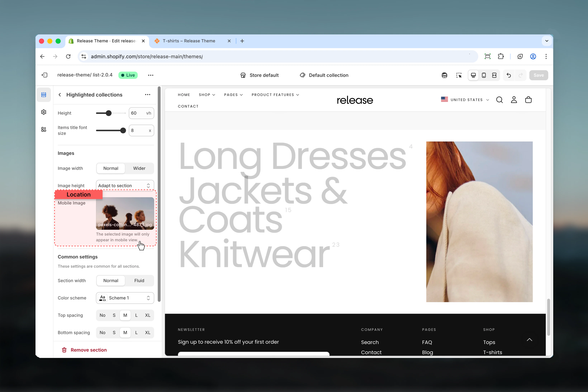Set Bottom spacing to L

pyautogui.click(x=136, y=332)
